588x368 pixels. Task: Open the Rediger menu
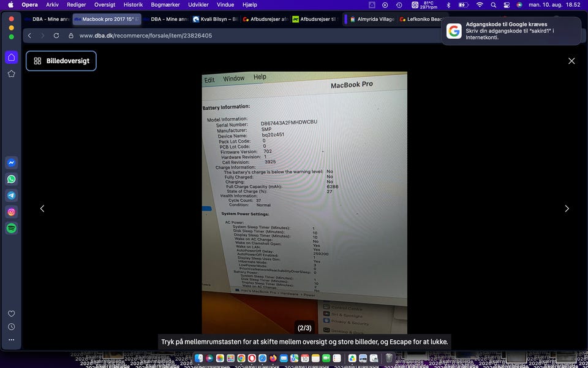coord(77,5)
